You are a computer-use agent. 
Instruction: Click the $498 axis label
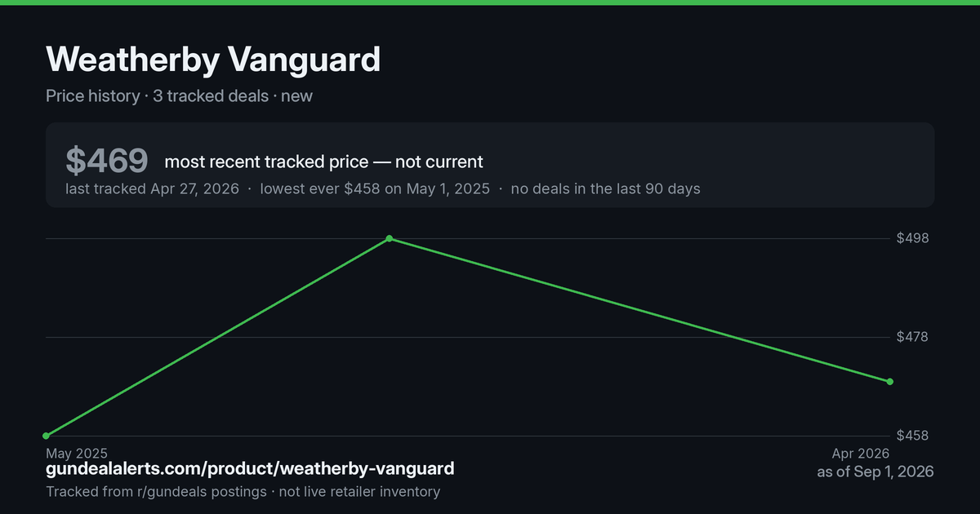[x=912, y=238]
